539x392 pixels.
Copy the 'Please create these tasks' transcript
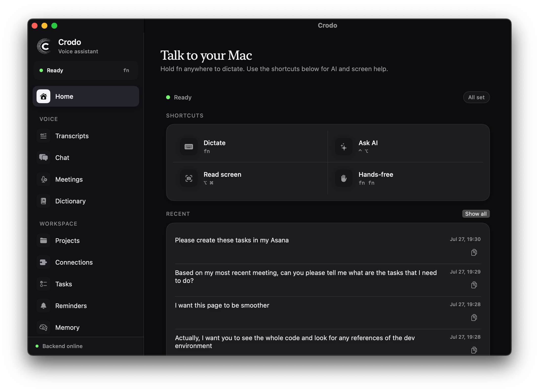click(474, 252)
